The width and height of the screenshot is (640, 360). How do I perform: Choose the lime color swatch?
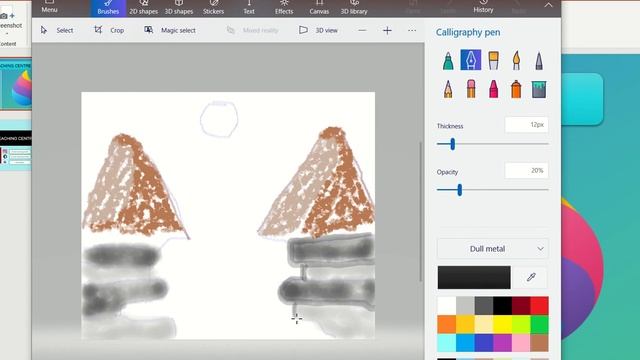(x=521, y=324)
